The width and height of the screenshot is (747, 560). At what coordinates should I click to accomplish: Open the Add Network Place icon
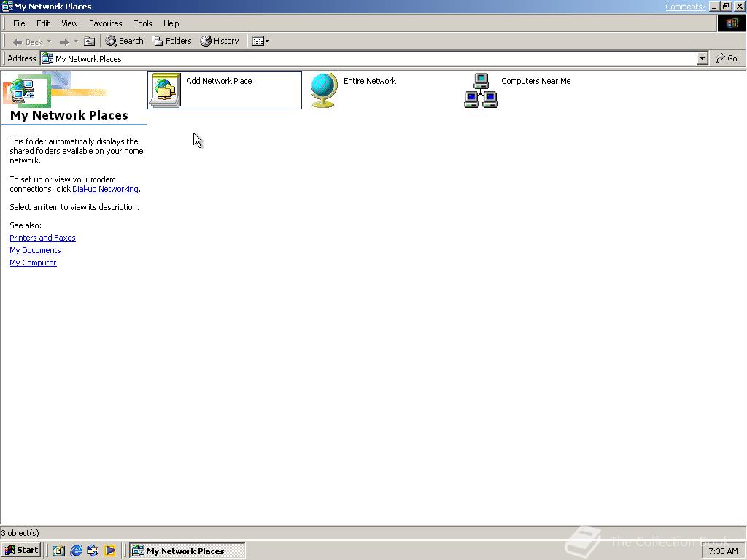point(166,90)
